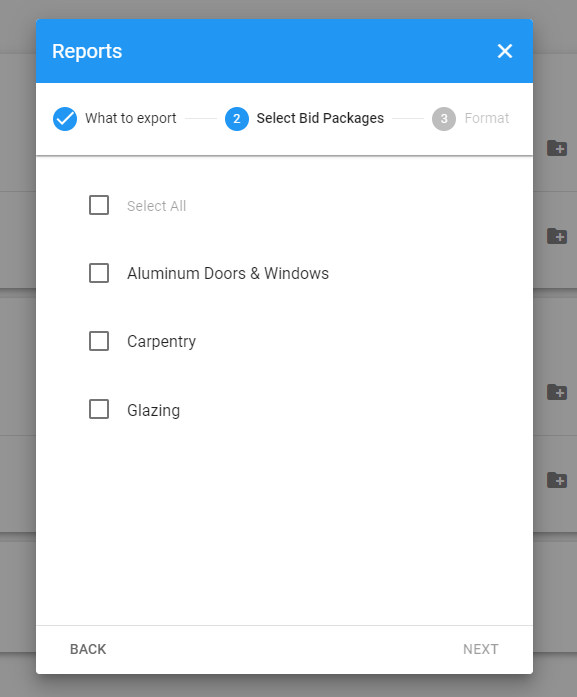Close the Reports dialog with the X
This screenshot has width=577, height=697.
505,51
